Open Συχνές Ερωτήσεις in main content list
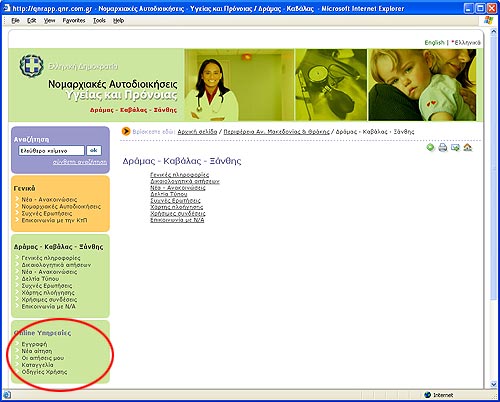 pos(175,201)
